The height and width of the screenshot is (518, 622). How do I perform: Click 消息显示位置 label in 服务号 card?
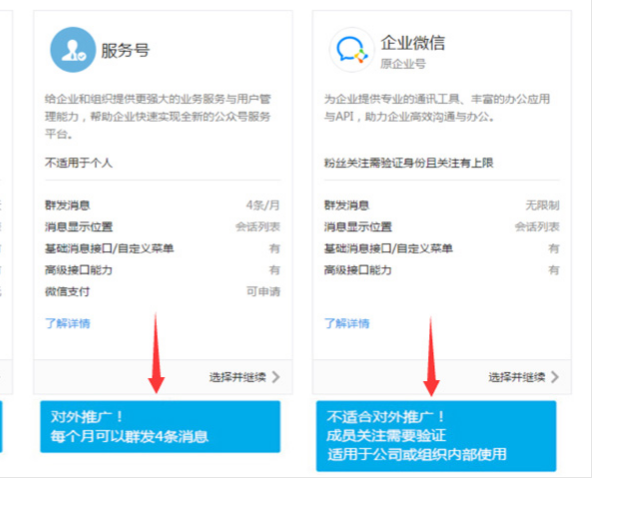(x=79, y=227)
